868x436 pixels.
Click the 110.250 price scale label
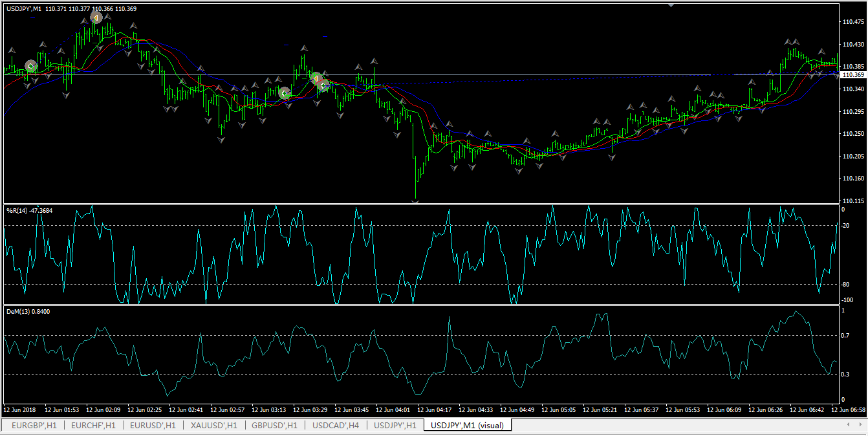tap(853, 134)
